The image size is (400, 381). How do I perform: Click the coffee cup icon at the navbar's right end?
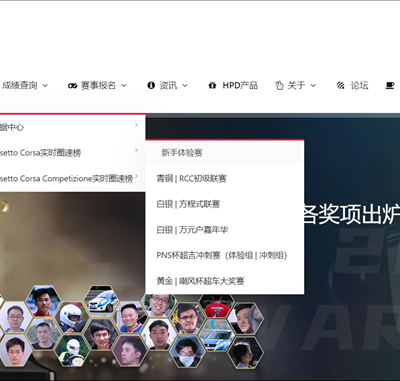(390, 85)
